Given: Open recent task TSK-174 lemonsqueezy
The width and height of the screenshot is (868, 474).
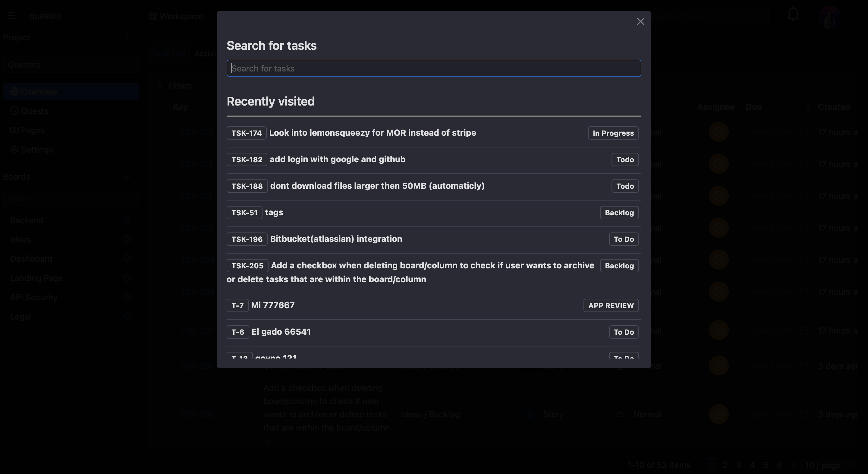Looking at the screenshot, I should (x=372, y=133).
